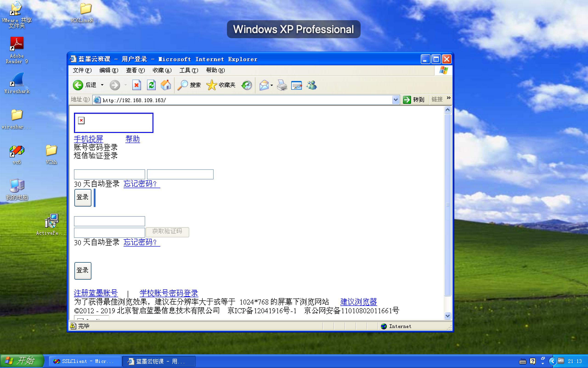The image size is (588, 368).
Task: Select the ActivePe installer desktop icon
Action: (51, 224)
